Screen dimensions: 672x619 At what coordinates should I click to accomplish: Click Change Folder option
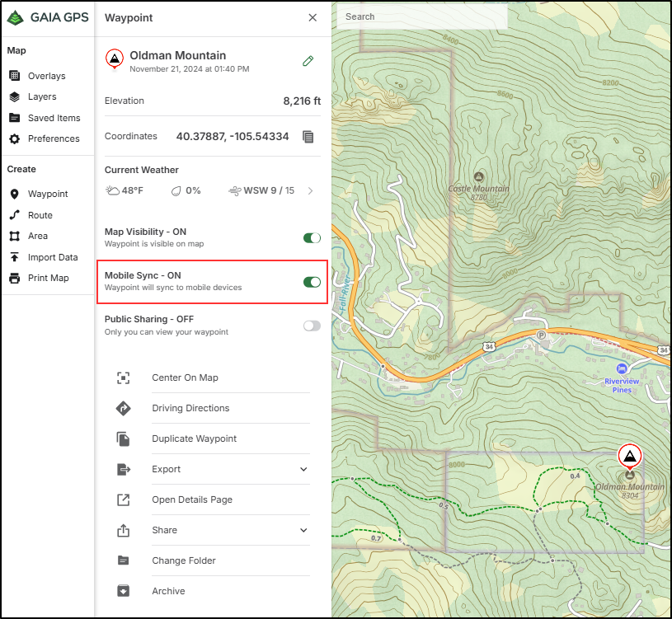(x=183, y=560)
